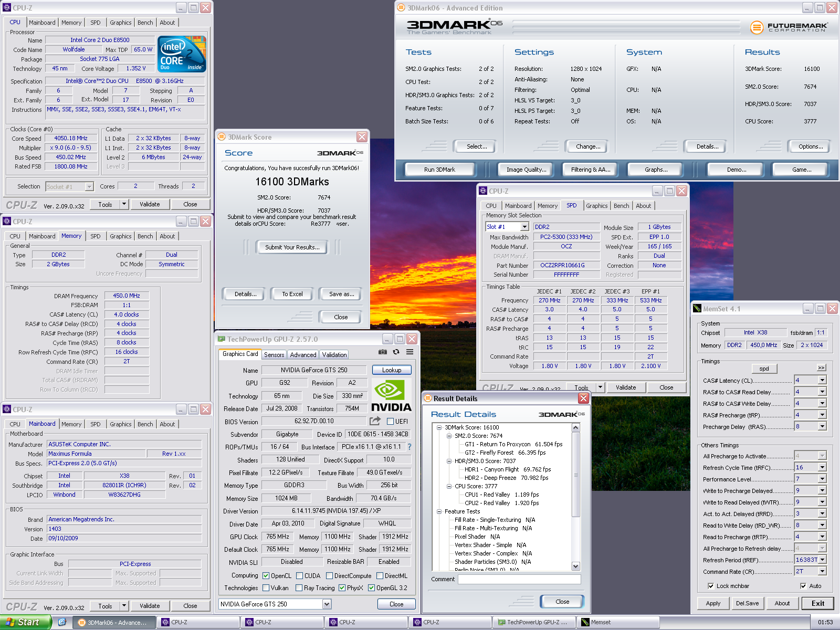Click the Result Details scrollbar down arrow

[x=576, y=566]
